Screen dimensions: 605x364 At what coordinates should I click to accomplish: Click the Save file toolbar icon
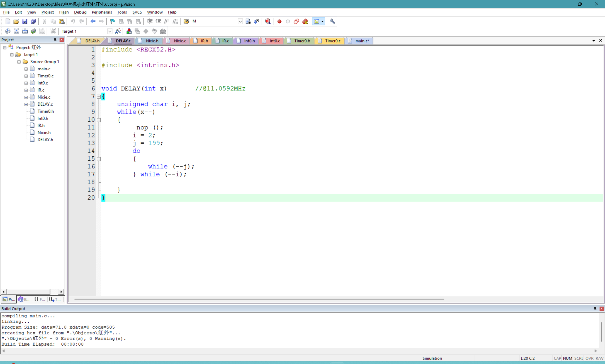tap(25, 21)
